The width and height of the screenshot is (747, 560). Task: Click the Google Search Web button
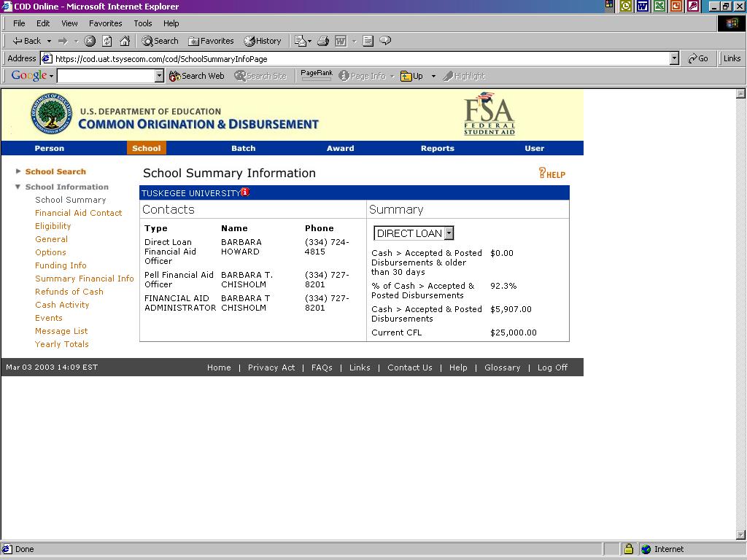[197, 76]
